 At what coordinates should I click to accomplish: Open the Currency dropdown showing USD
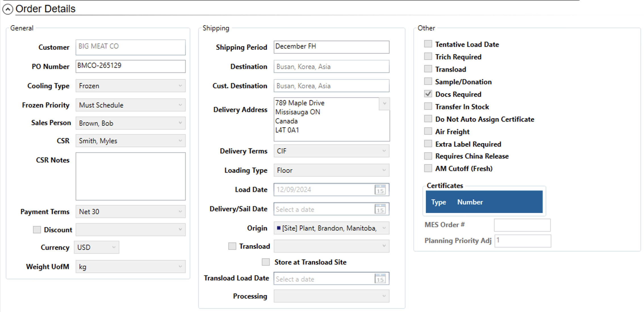coord(96,247)
